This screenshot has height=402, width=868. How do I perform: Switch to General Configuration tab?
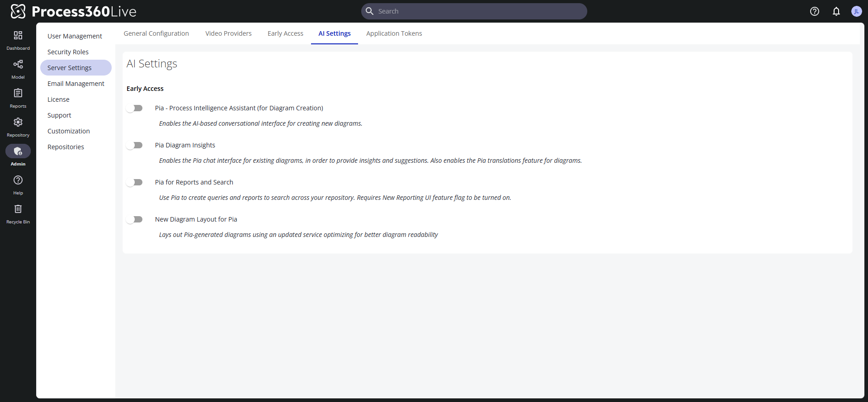(x=156, y=33)
